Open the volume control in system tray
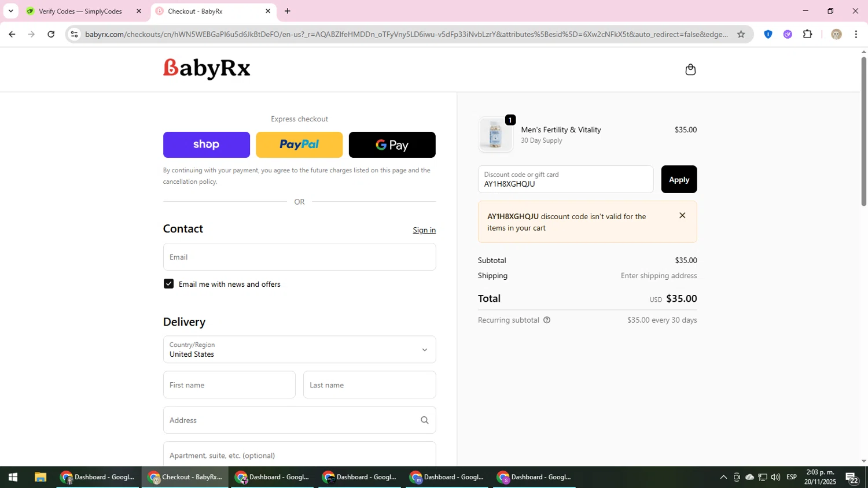The image size is (868, 488). 775,477
